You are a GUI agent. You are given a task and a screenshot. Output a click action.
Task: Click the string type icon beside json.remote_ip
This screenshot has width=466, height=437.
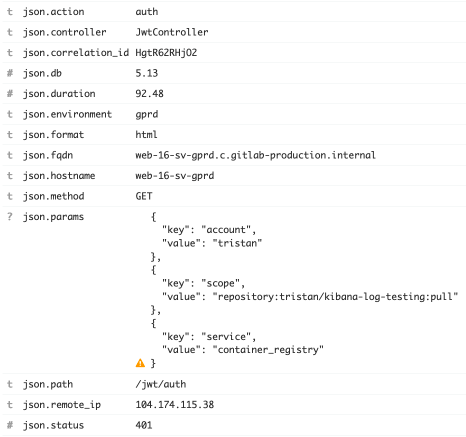(x=10, y=405)
